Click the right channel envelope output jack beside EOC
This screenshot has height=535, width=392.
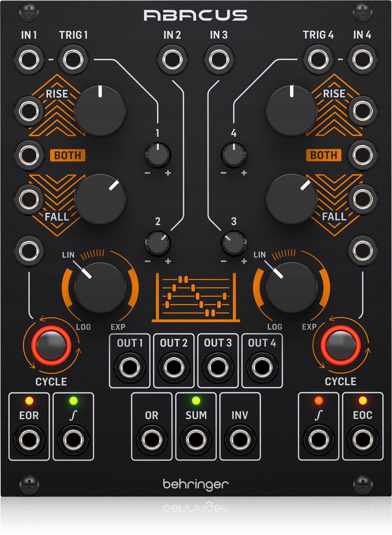pyautogui.click(x=318, y=440)
